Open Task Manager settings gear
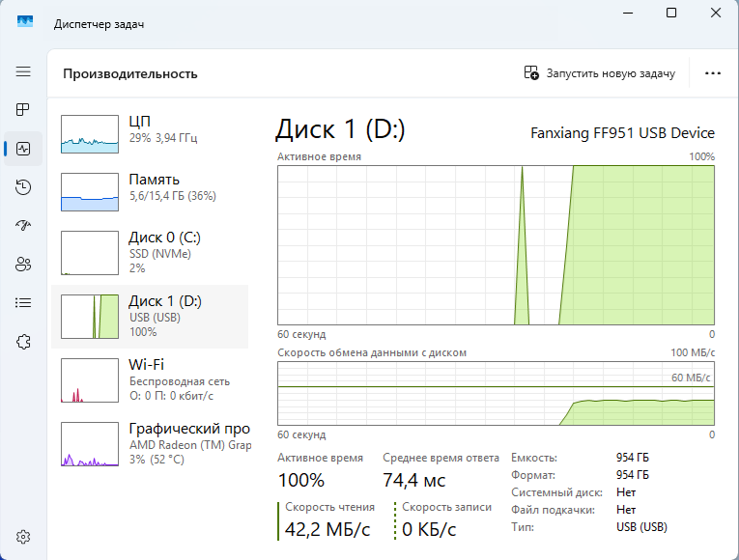Viewport: 739px width, 560px height. point(23,536)
